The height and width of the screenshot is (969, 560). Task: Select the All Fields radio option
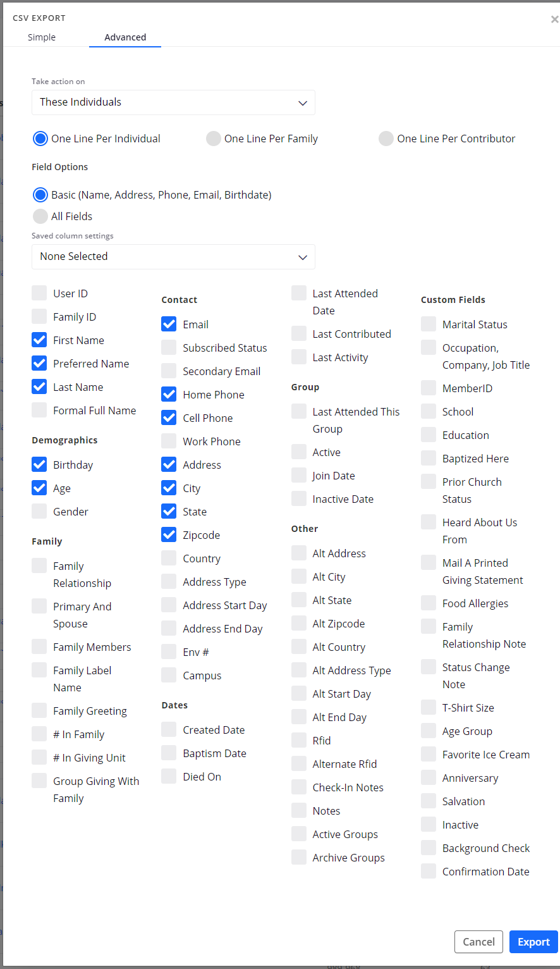tap(40, 216)
